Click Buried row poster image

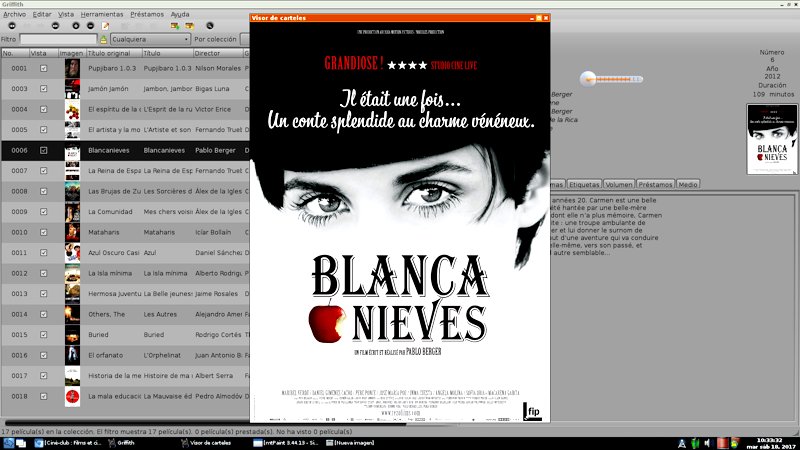coord(72,335)
